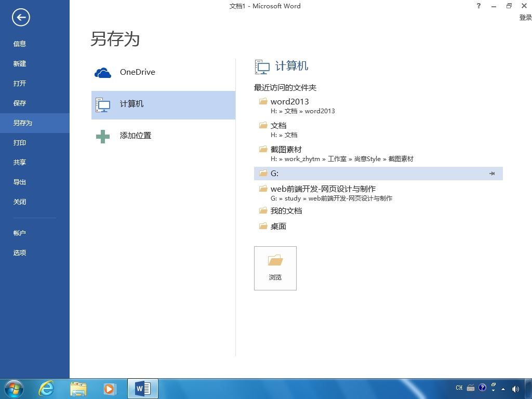This screenshot has width=532, height=399.
Task: Click the folder icon next to 我的文档
Action: pyautogui.click(x=263, y=210)
